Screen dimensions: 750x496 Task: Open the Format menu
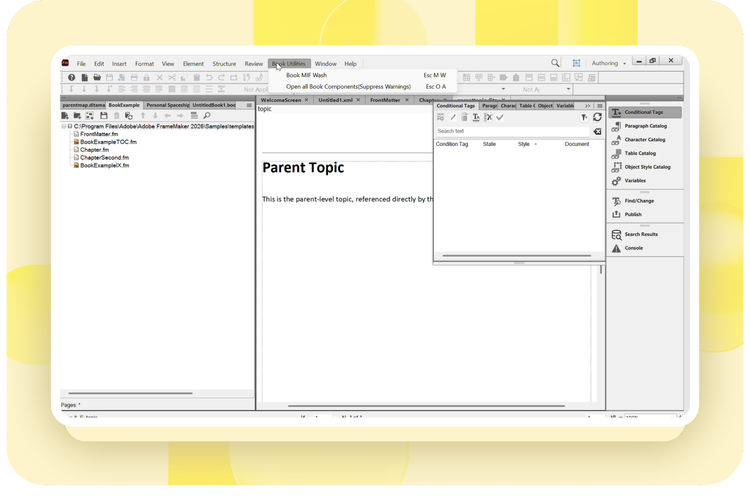click(x=144, y=64)
